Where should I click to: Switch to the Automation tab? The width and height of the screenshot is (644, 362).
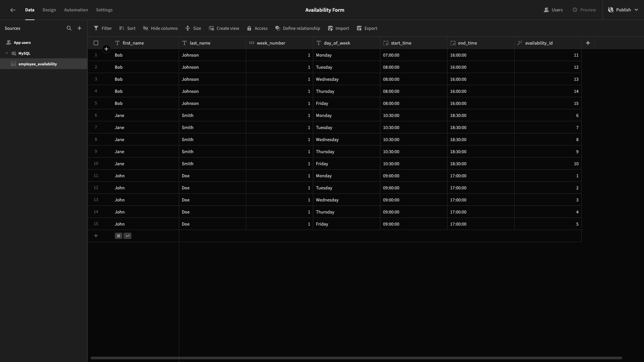76,10
